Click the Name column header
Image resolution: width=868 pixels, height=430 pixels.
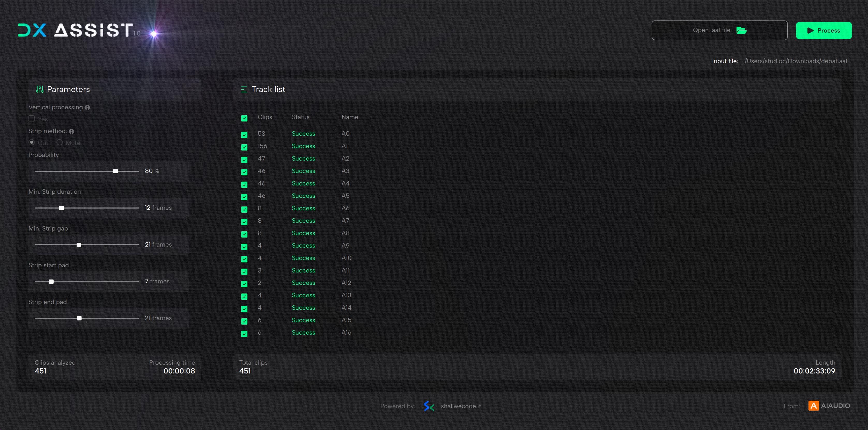350,117
